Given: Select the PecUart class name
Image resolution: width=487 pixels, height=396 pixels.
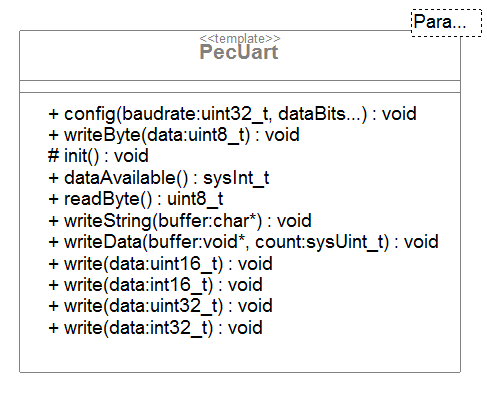Looking at the screenshot, I should click(239, 52).
